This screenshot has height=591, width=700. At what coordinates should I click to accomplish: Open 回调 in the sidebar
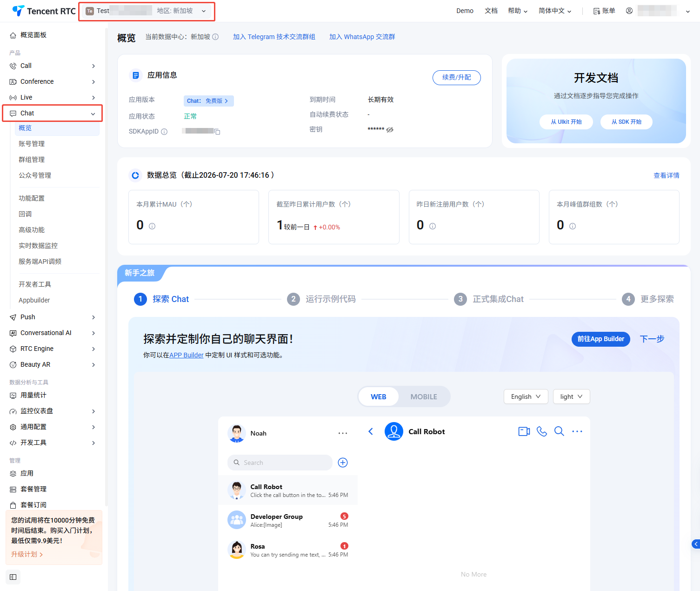[25, 214]
